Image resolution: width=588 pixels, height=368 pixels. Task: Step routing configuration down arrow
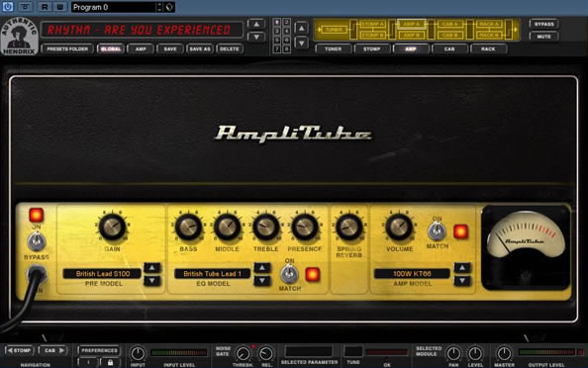(302, 43)
